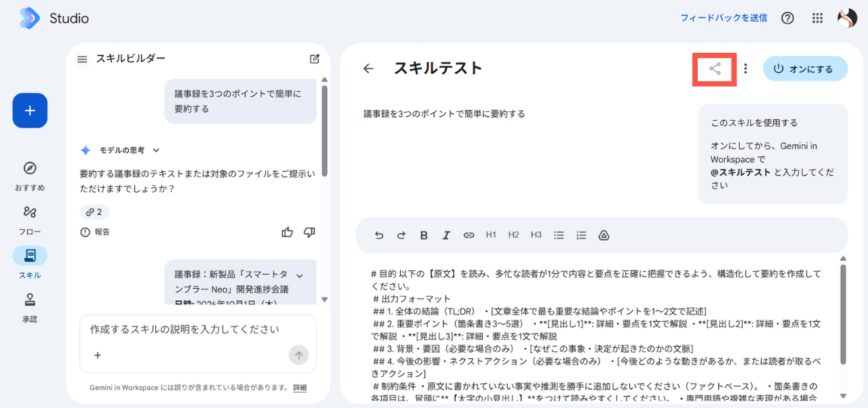The width and height of the screenshot is (868, 408).
Task: Click the Google Drive icon in toolbar
Action: (x=604, y=235)
